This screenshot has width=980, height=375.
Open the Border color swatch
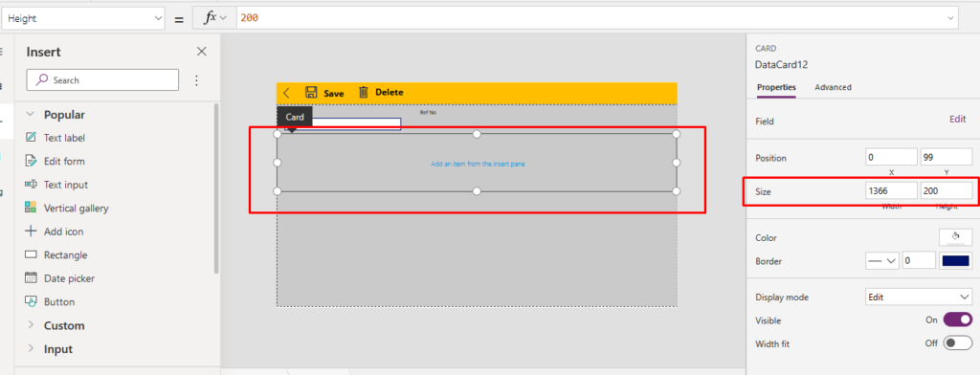click(956, 261)
